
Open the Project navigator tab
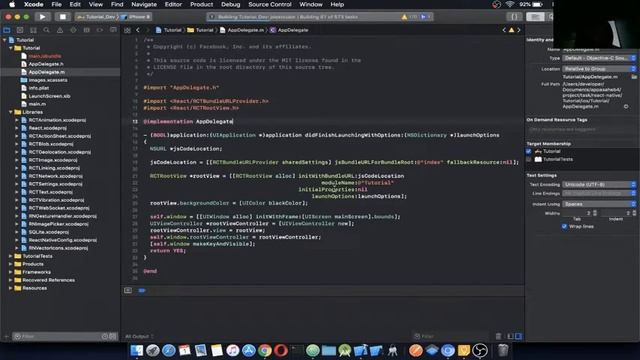point(7,30)
